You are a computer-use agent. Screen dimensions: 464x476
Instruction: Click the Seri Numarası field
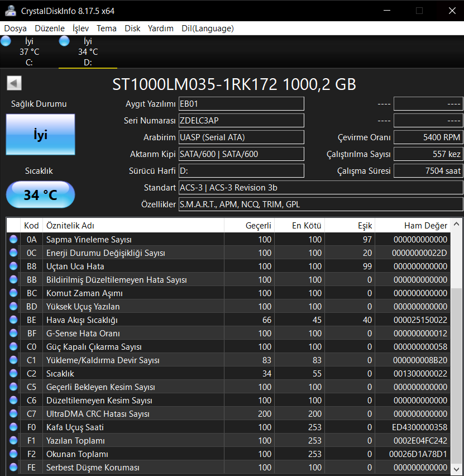241,121
